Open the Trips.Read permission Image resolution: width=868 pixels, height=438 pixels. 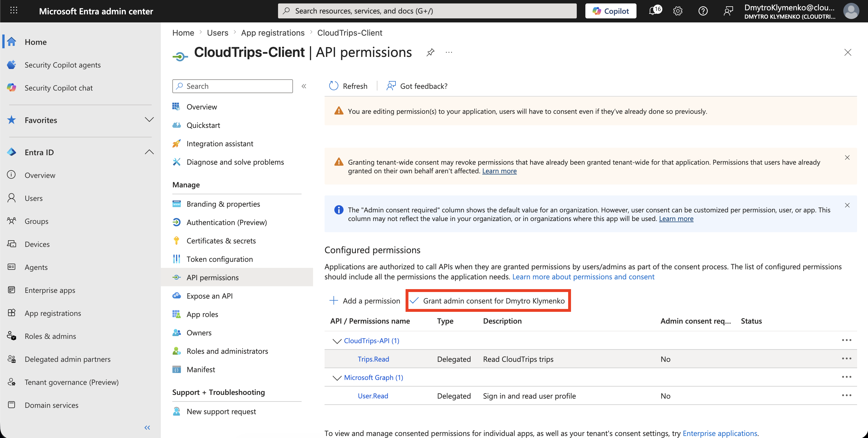[x=373, y=359]
